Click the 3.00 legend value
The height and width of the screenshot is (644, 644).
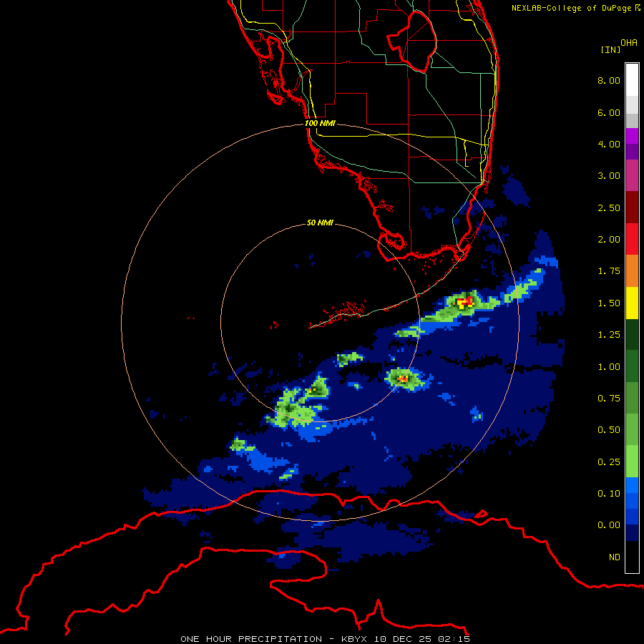point(609,176)
